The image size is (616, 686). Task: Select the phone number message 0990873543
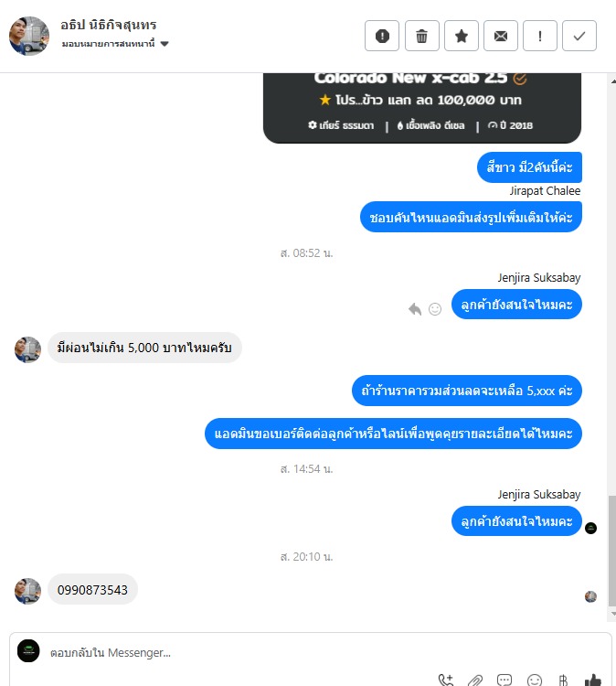(92, 590)
